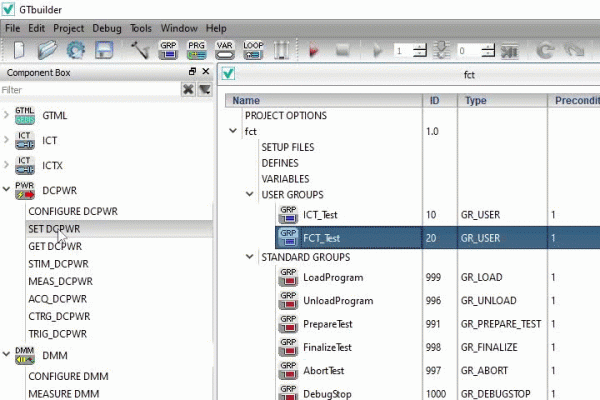Screen dimensions: 600x400
Task: Open the Debug menu
Action: (107, 28)
